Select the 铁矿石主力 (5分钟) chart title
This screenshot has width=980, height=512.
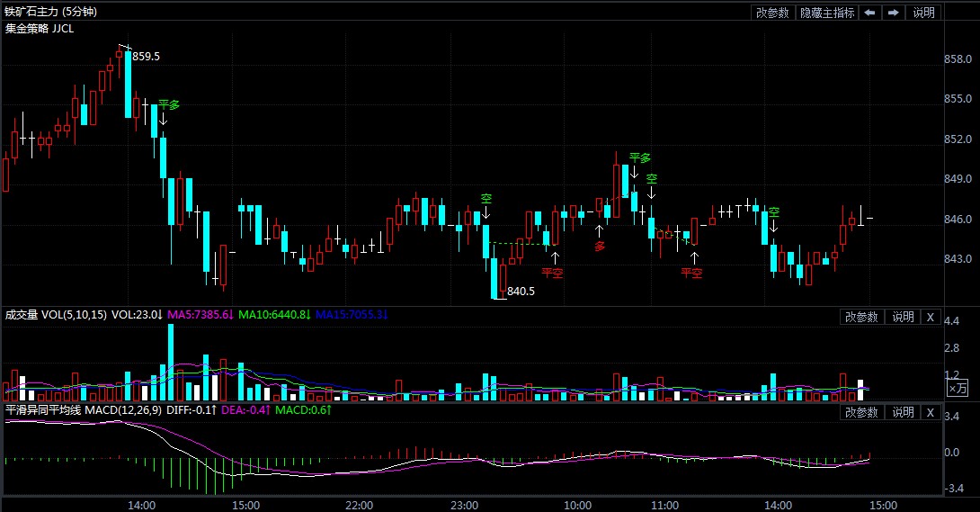pos(50,12)
